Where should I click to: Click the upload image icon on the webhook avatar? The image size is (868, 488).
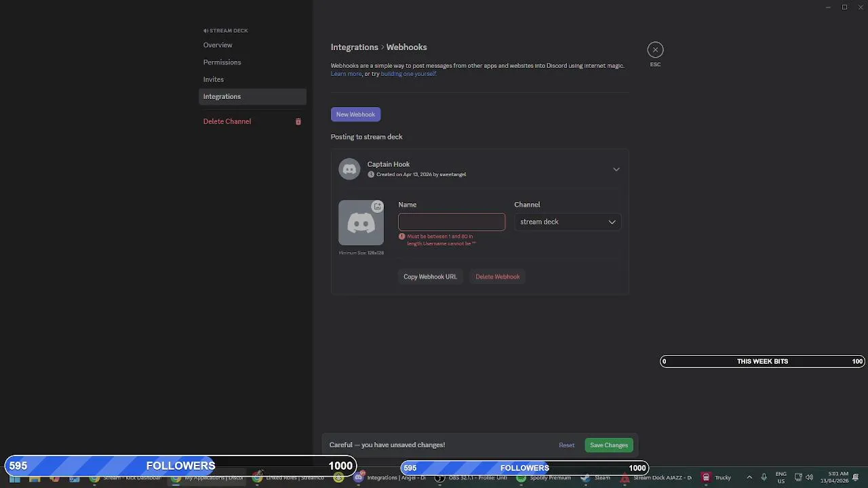tap(378, 206)
